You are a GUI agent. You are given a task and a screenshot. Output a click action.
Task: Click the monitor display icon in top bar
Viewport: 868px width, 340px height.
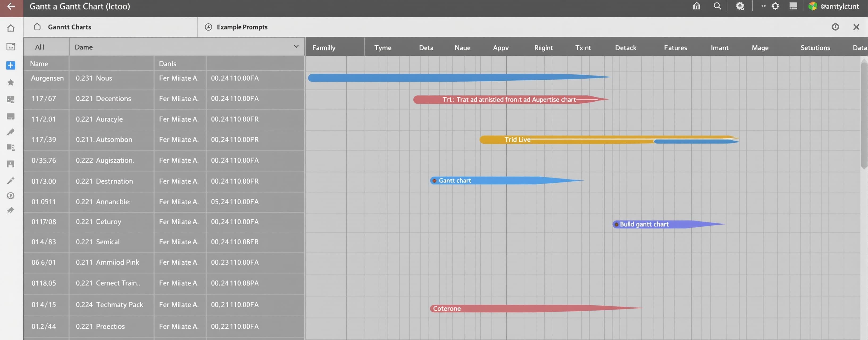793,6
